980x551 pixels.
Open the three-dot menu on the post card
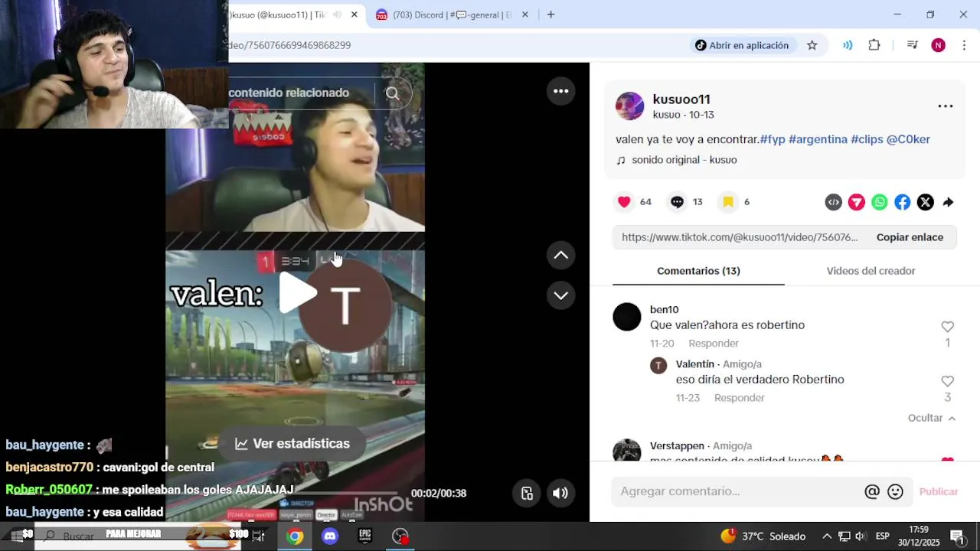click(x=946, y=106)
